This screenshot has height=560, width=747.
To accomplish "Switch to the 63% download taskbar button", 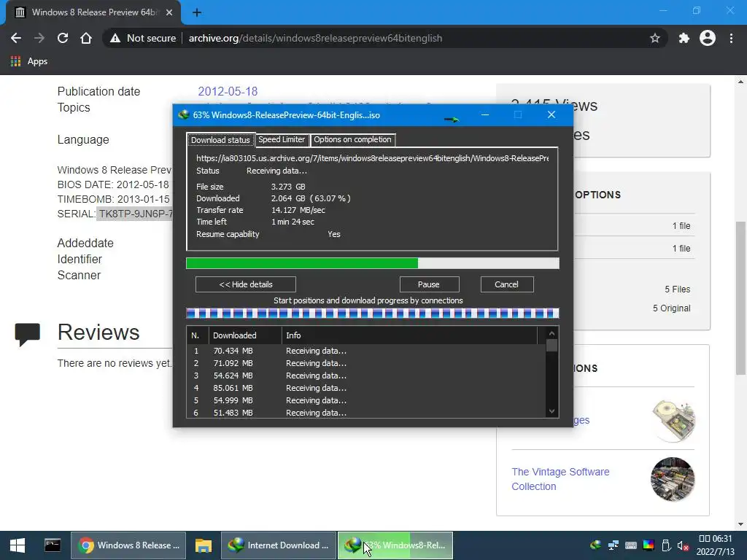I will (x=395, y=545).
